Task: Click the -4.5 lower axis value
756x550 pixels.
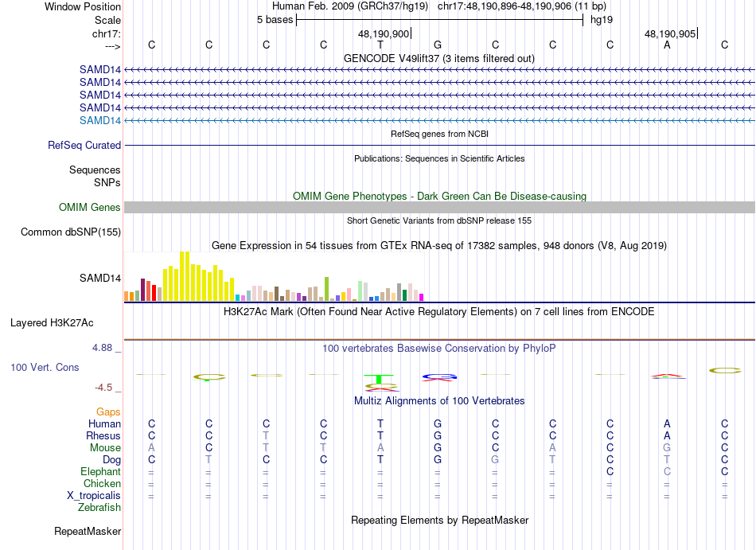Action: coord(103,388)
